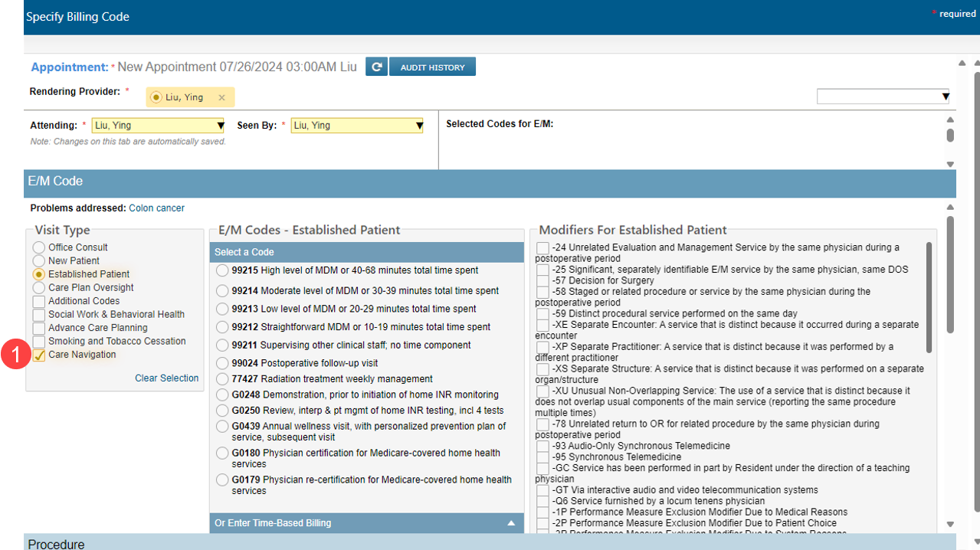Screen dimensions: 980x550
Task: Expand the Procedure section header
Action: (56, 544)
